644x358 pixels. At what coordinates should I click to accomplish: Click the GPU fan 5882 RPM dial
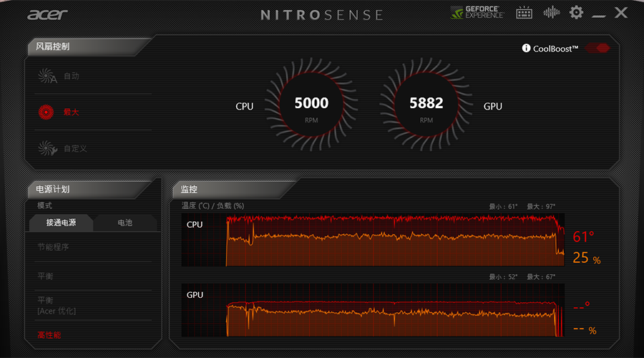(x=426, y=105)
